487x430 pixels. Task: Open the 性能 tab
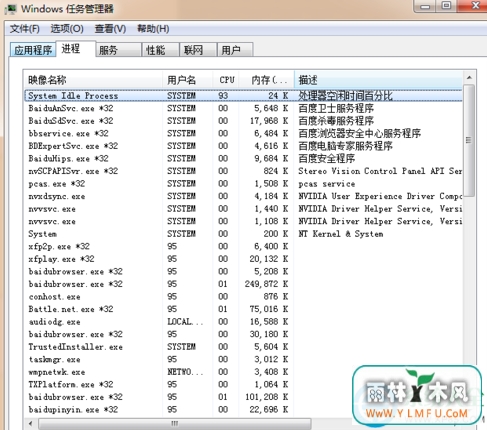(x=160, y=50)
